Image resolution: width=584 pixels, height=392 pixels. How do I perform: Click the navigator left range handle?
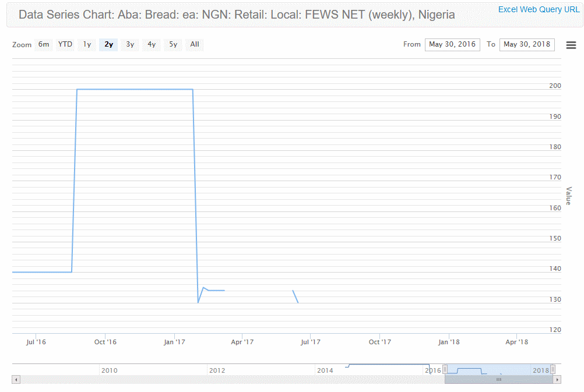(445, 369)
